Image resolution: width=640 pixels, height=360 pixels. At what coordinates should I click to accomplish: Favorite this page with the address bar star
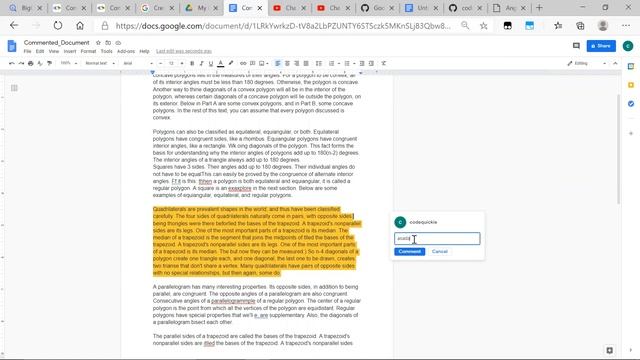pyautogui.click(x=484, y=26)
